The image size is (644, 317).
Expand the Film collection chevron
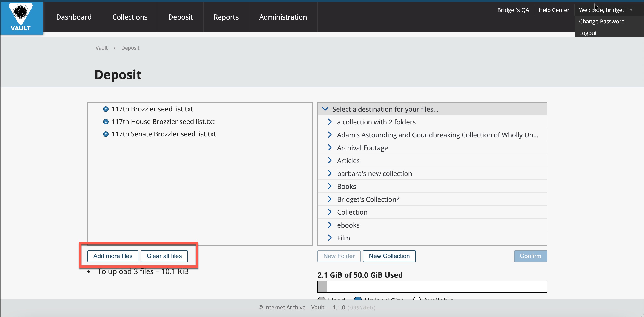pos(330,238)
